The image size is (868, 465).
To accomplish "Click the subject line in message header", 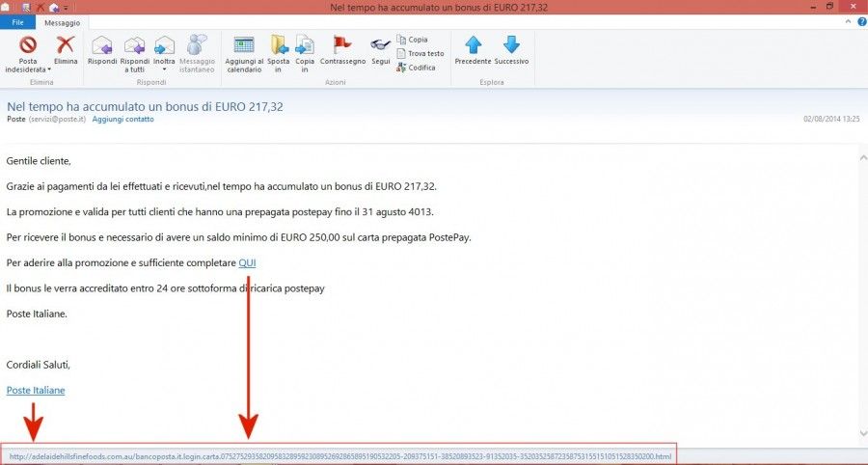I will (x=145, y=107).
